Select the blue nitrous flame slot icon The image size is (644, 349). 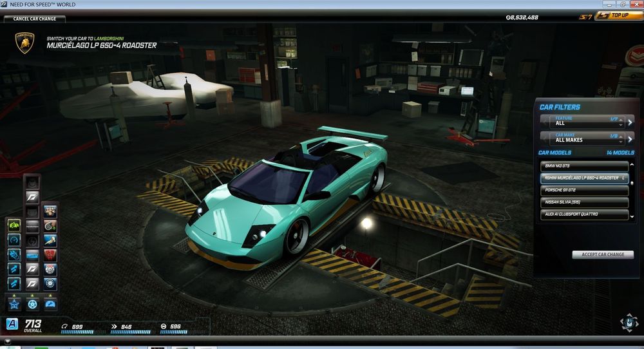pos(14,254)
